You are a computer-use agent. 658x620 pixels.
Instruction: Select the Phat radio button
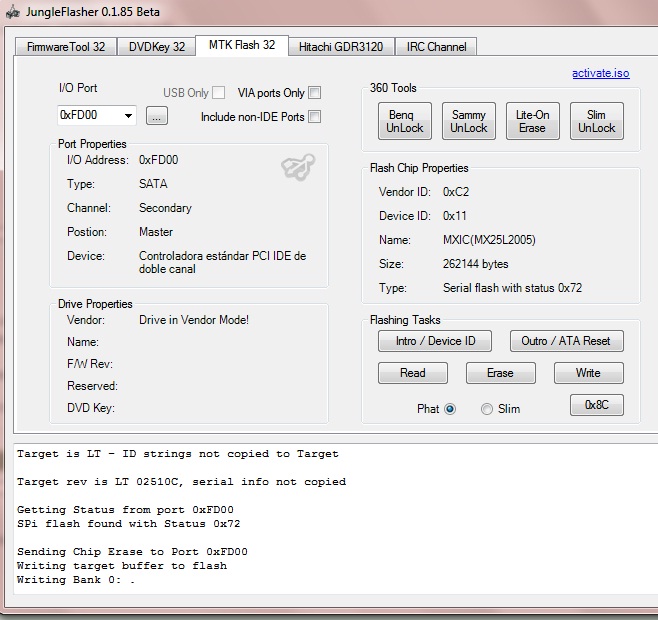pyautogui.click(x=449, y=408)
